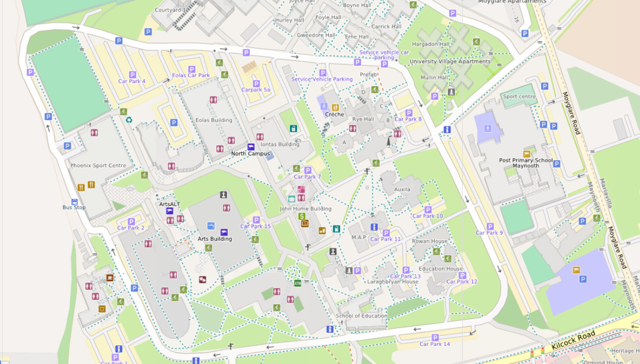Screen dimensions: 640x364
Task: Select the Car Park 7 parking icon
Action: point(308,170)
